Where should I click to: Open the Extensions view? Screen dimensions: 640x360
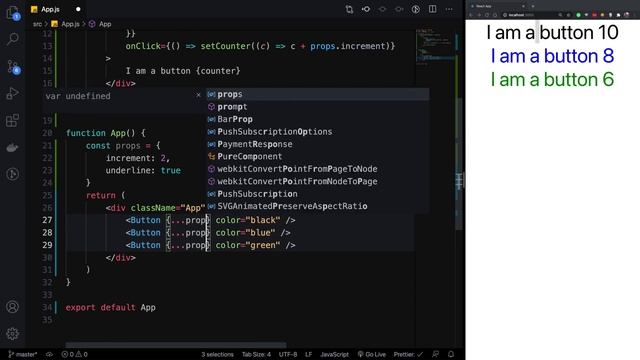click(12, 120)
